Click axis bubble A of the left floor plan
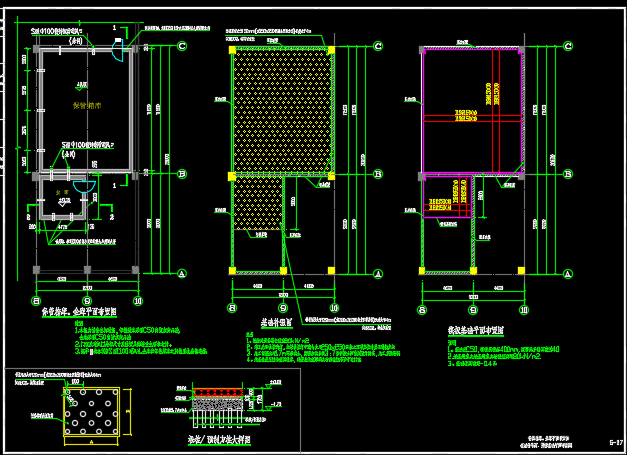The width and height of the screenshot is (627, 455). tap(182, 274)
